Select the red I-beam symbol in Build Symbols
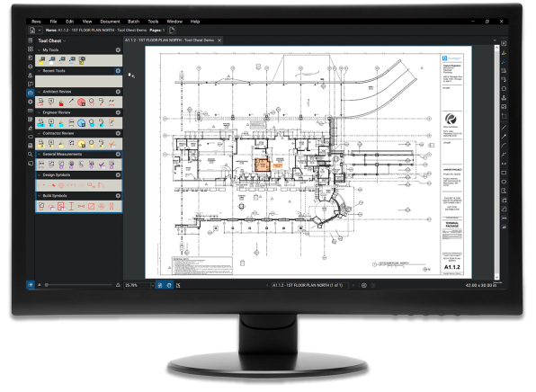This screenshot has height=392, width=536. (x=71, y=206)
